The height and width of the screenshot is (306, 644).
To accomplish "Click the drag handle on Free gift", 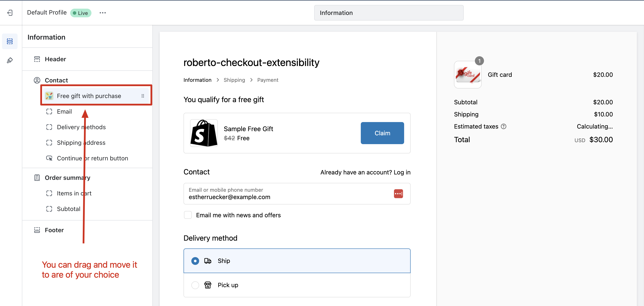I will [x=143, y=96].
